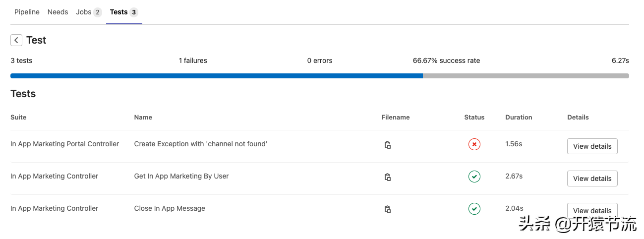Image resolution: width=644 pixels, height=239 pixels.
Task: View details of the failed Create Exception test
Action: coord(592,146)
